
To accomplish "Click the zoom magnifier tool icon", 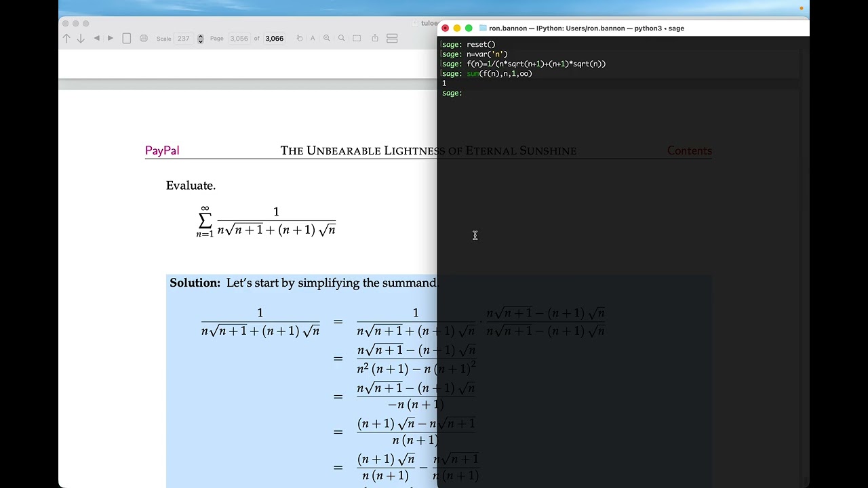I will click(327, 39).
